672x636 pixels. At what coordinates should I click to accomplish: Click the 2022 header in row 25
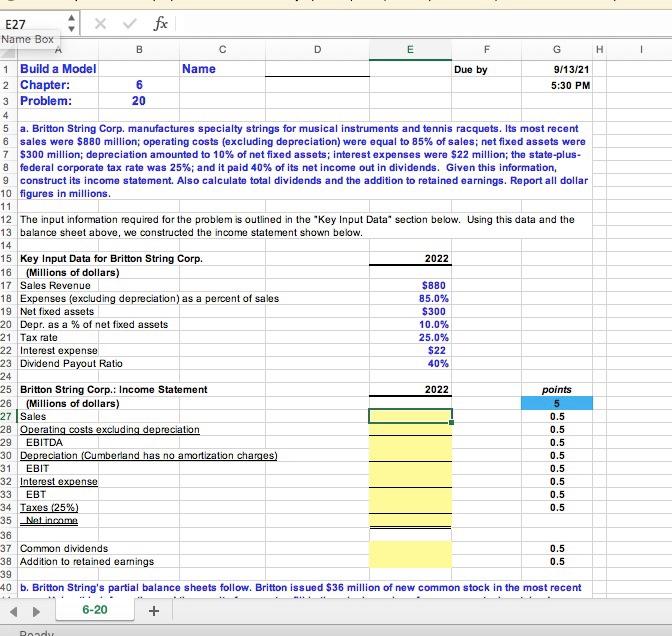[437, 390]
